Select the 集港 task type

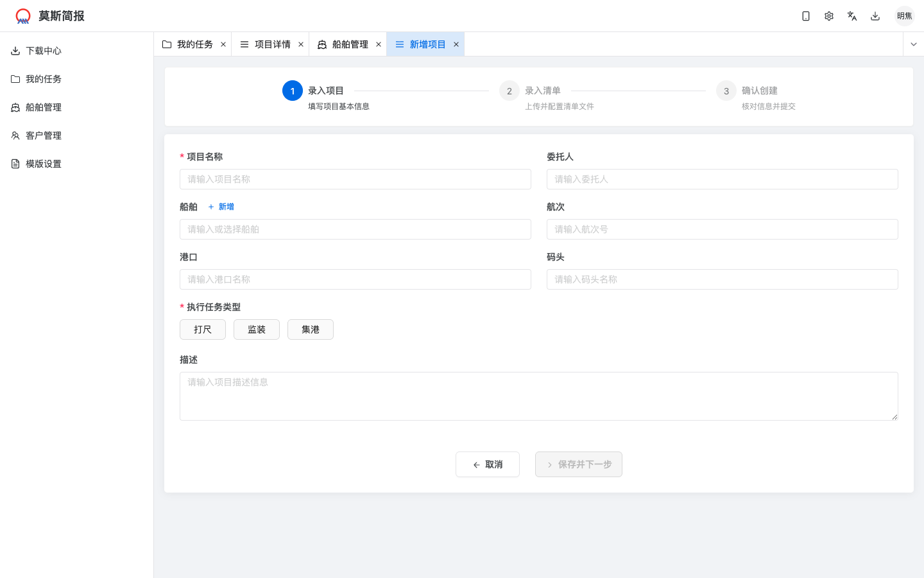pos(311,329)
